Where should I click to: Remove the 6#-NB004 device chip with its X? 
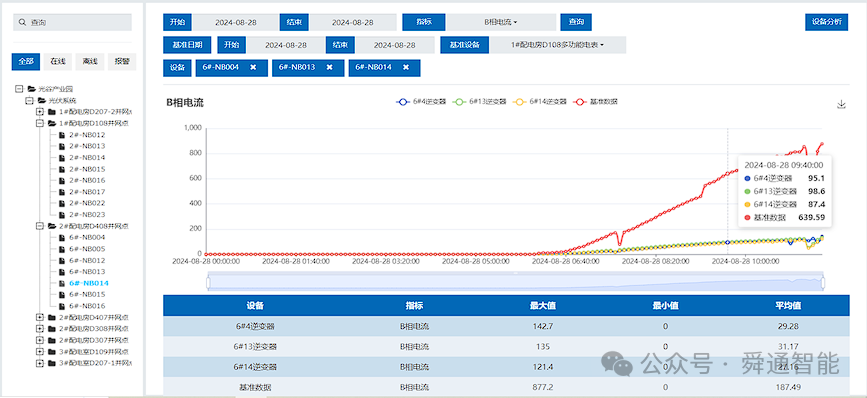coord(253,67)
